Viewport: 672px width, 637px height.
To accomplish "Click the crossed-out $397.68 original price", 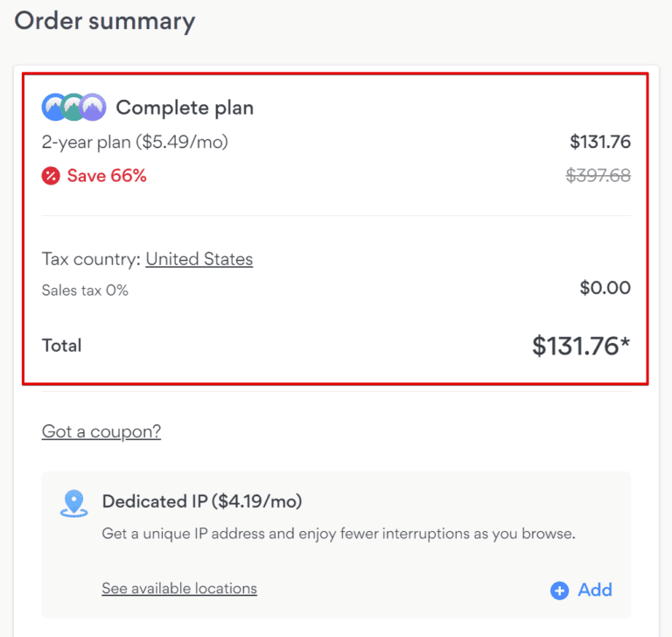I will click(x=598, y=176).
